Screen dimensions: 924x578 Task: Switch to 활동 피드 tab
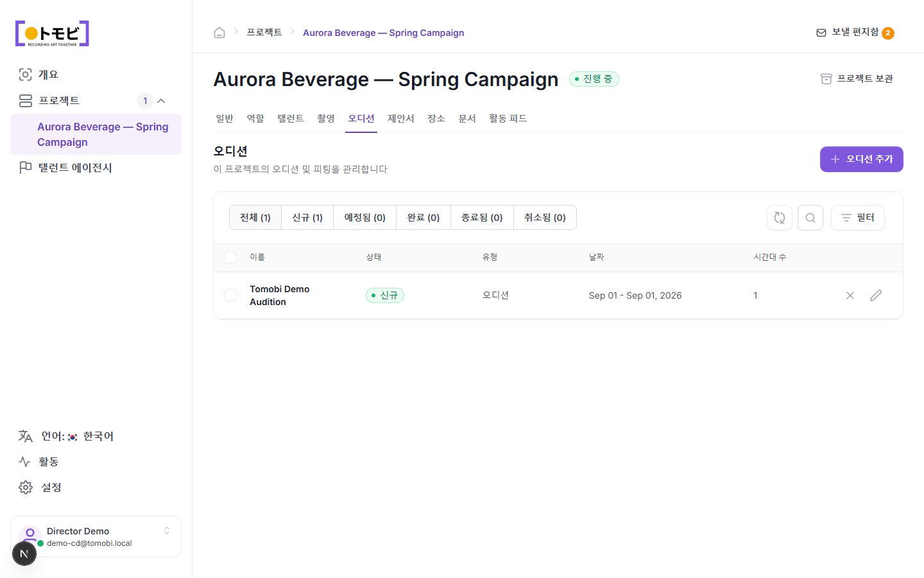[x=508, y=119]
